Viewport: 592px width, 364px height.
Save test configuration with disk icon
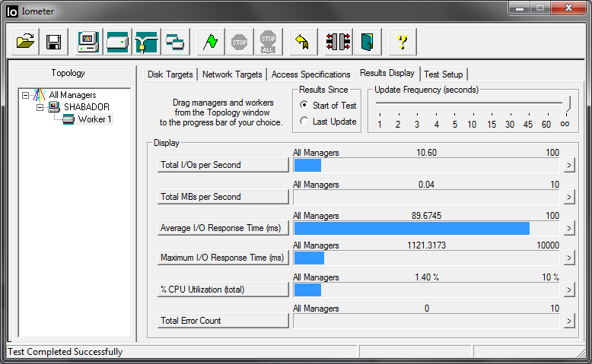[x=53, y=42]
